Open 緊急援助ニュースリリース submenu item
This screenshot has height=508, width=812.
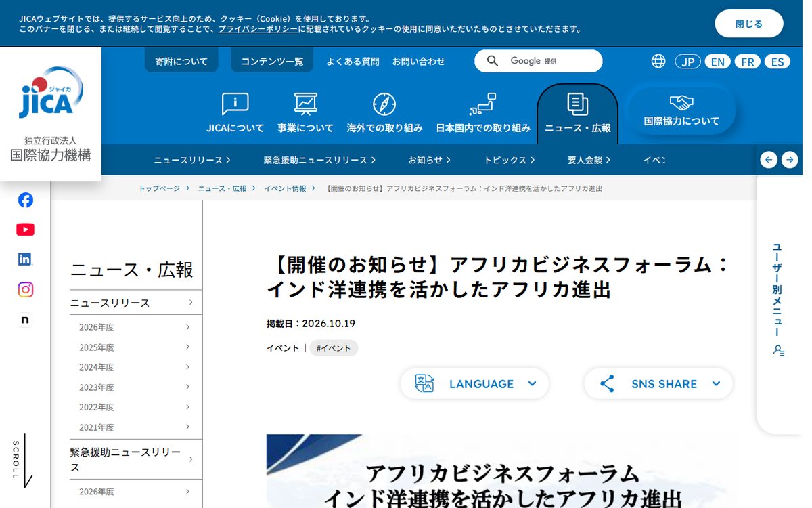coord(319,160)
